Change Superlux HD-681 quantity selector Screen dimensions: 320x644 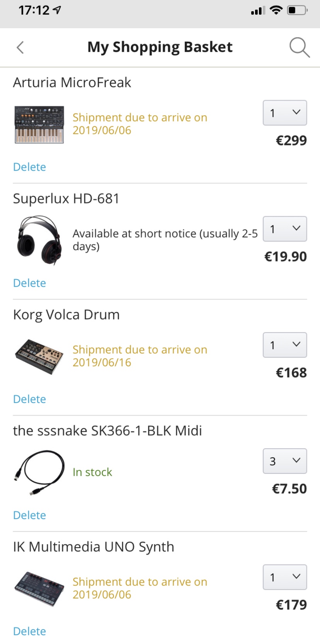(285, 229)
